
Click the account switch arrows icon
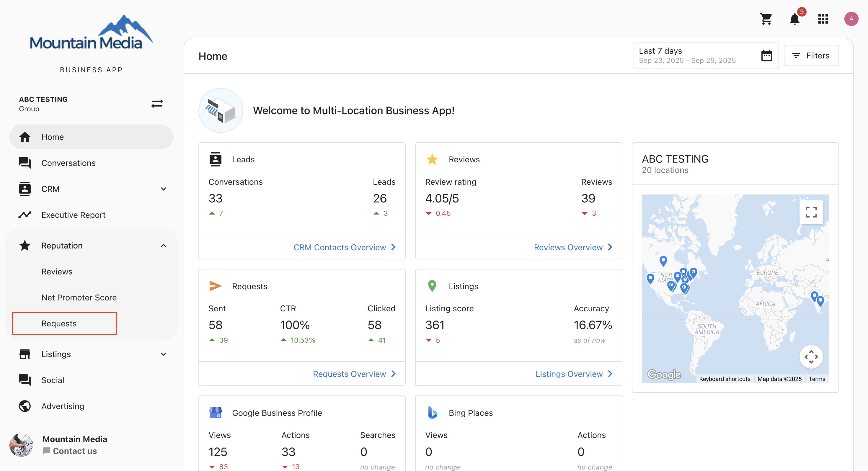coord(157,103)
